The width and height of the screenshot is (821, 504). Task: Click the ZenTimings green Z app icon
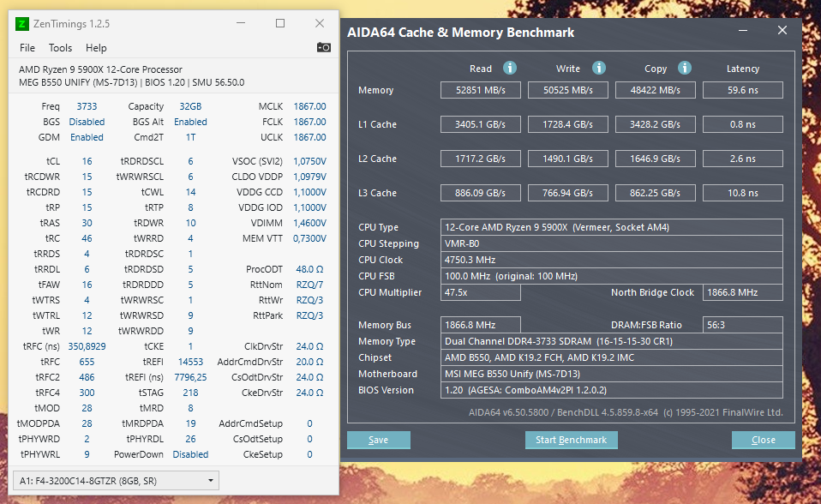pos(22,24)
